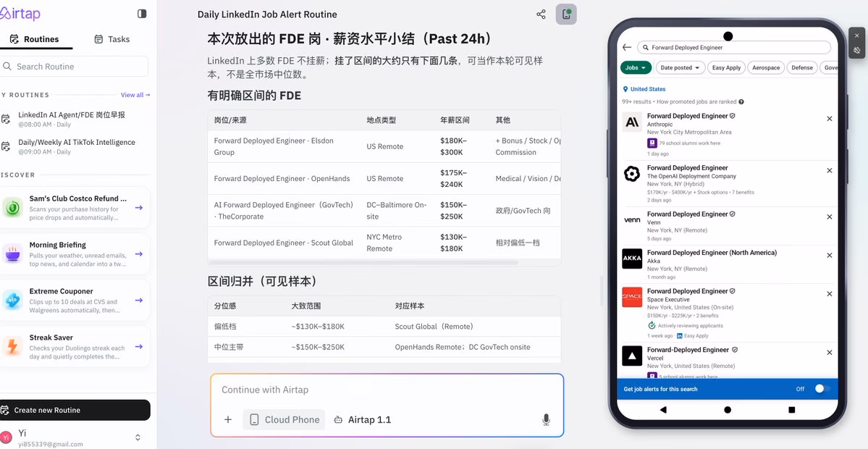The image size is (868, 449).
Task: Toggle the cloud phone view icon
Action: coord(565,14)
